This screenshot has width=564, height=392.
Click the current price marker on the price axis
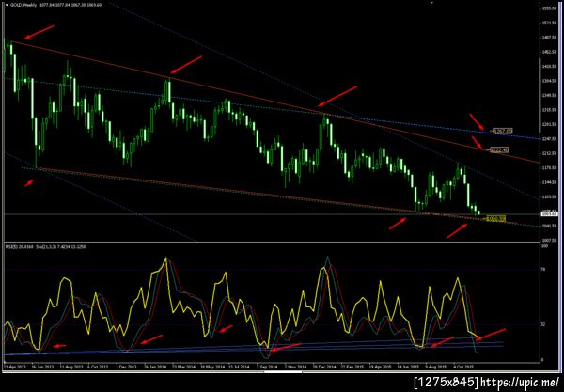(x=549, y=214)
